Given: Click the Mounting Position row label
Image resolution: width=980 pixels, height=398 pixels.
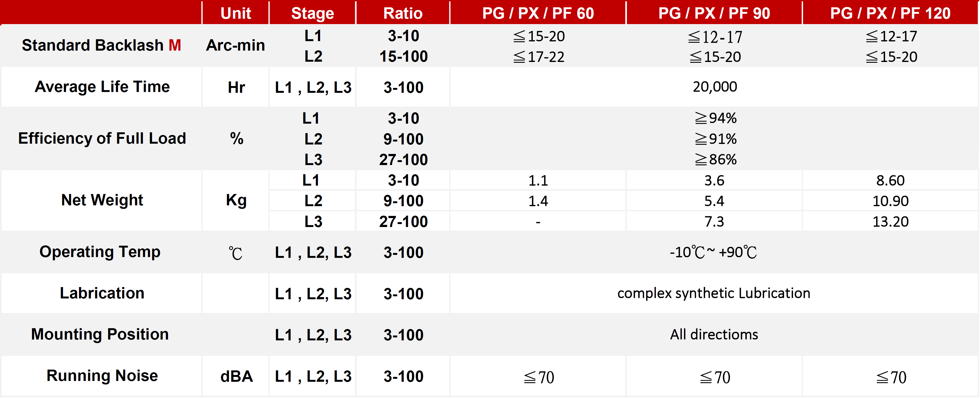Looking at the screenshot, I should point(100,334).
